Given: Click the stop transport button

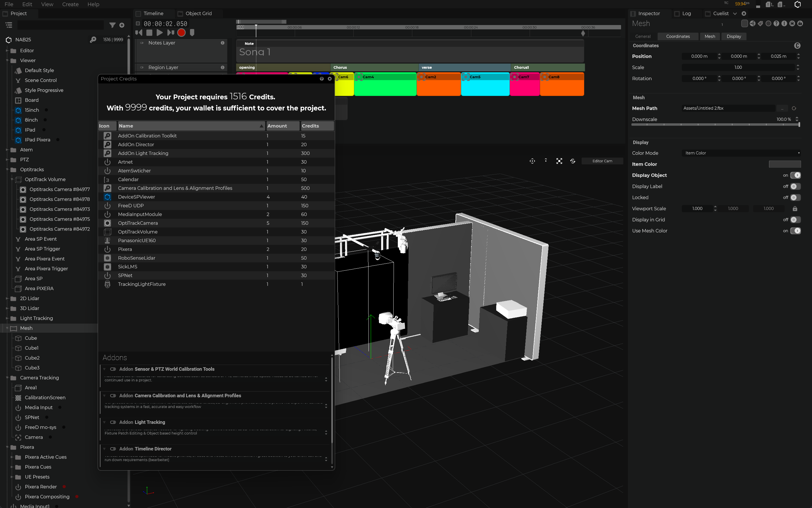Looking at the screenshot, I should click(149, 32).
